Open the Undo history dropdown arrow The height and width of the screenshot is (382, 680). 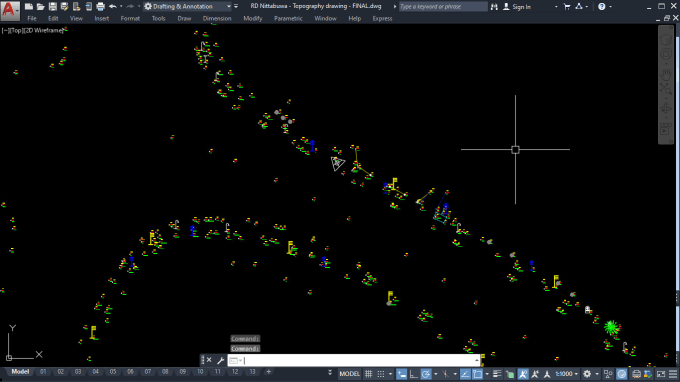[x=121, y=7]
